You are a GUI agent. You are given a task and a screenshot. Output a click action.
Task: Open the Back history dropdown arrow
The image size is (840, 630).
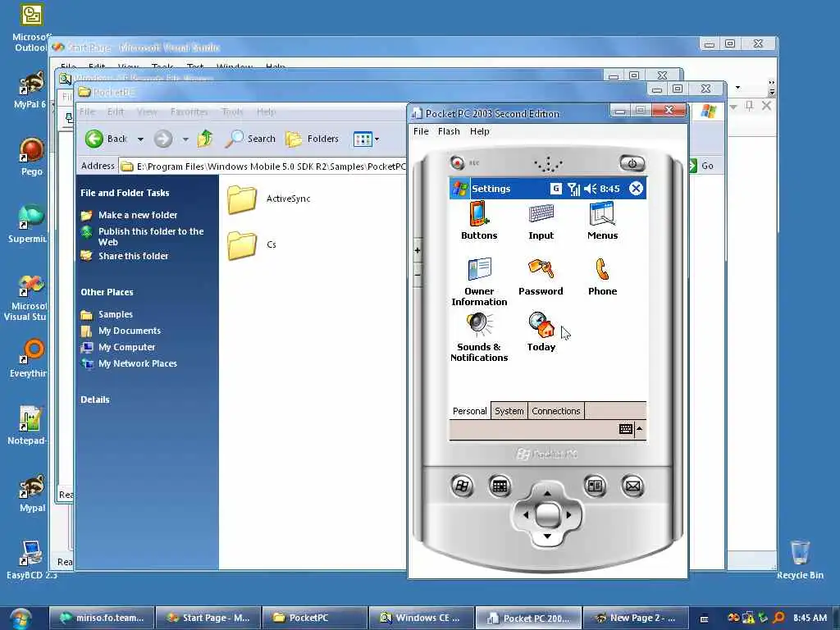[140, 139]
